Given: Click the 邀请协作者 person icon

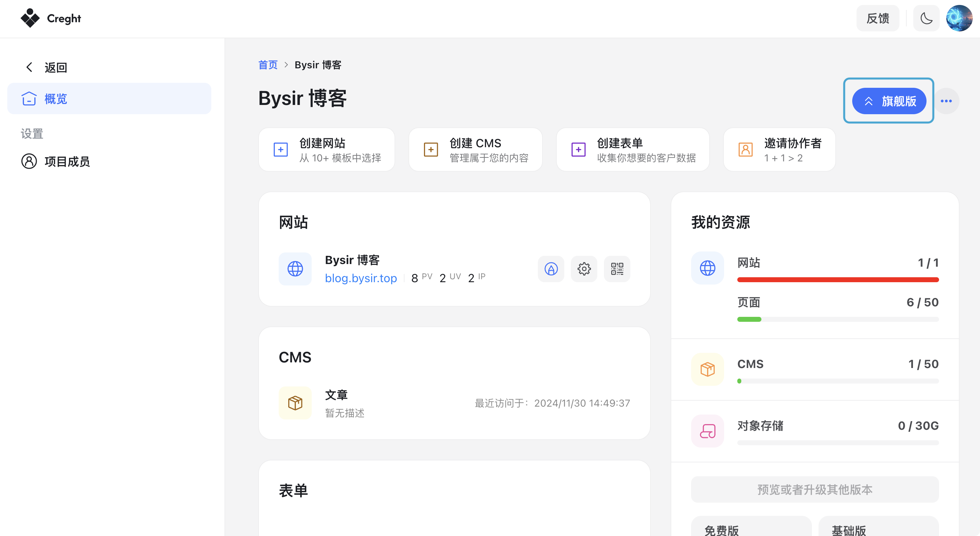Looking at the screenshot, I should (746, 150).
